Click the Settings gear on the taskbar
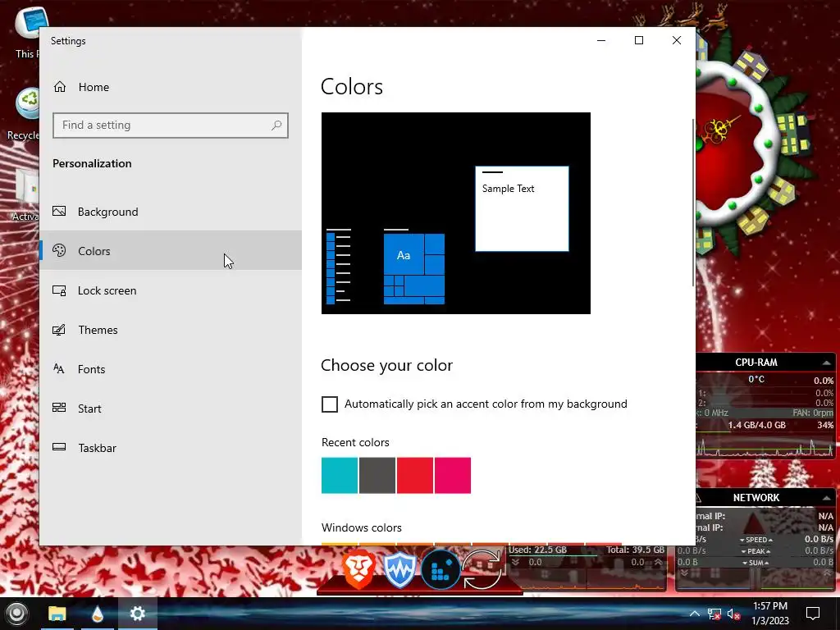840x630 pixels. (x=138, y=614)
